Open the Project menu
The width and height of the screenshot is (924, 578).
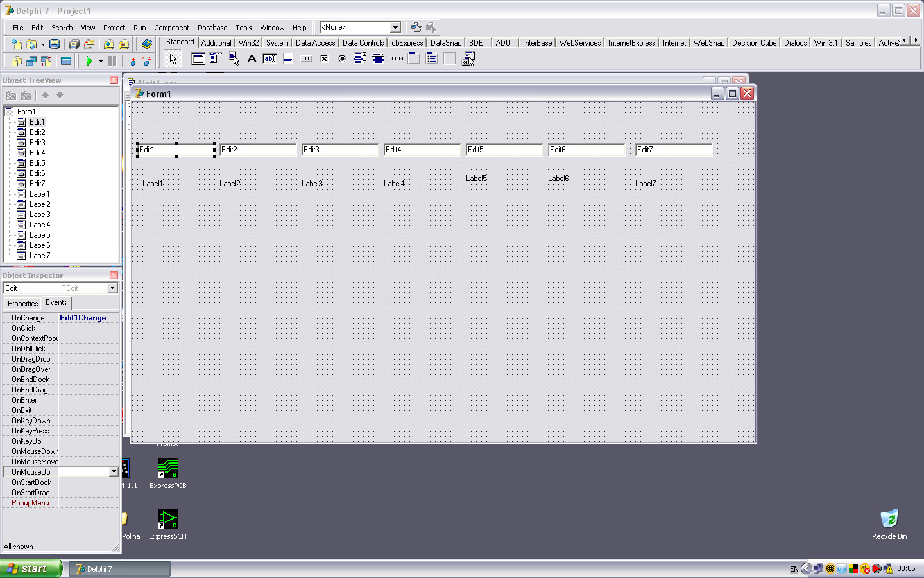[114, 28]
